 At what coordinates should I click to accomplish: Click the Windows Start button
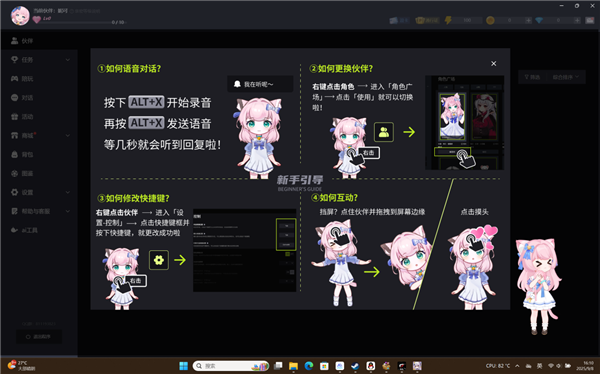tap(183, 366)
